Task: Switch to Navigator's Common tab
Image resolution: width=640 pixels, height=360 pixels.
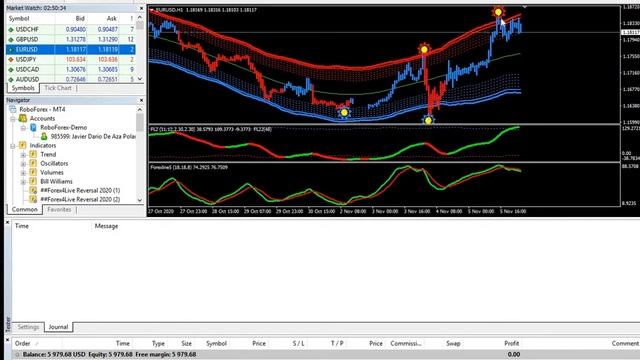Action: pyautogui.click(x=24, y=209)
